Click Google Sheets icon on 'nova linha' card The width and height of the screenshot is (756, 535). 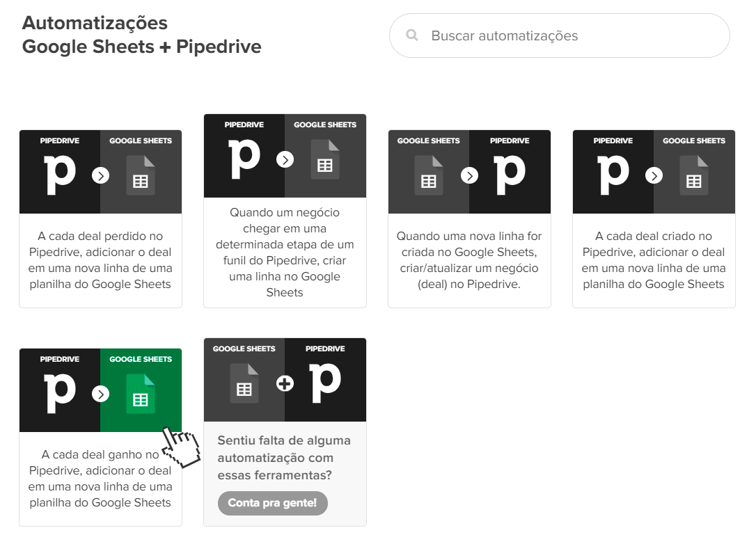(x=429, y=175)
